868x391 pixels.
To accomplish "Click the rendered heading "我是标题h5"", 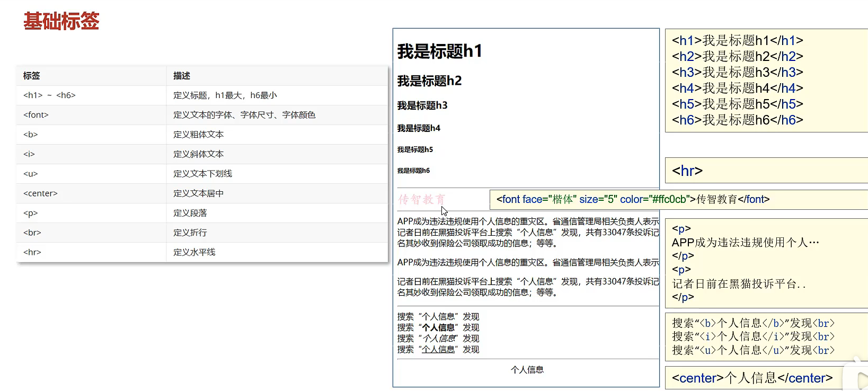I will point(415,149).
